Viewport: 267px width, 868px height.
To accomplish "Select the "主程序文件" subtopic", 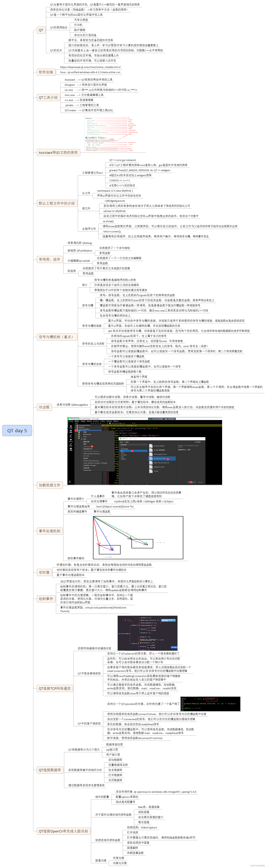I will 89,229.
